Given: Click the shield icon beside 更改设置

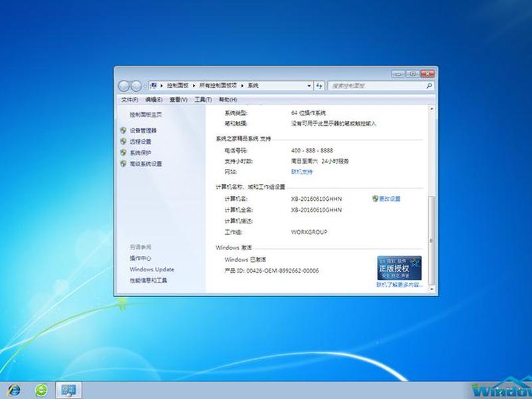Looking at the screenshot, I should (x=375, y=199).
